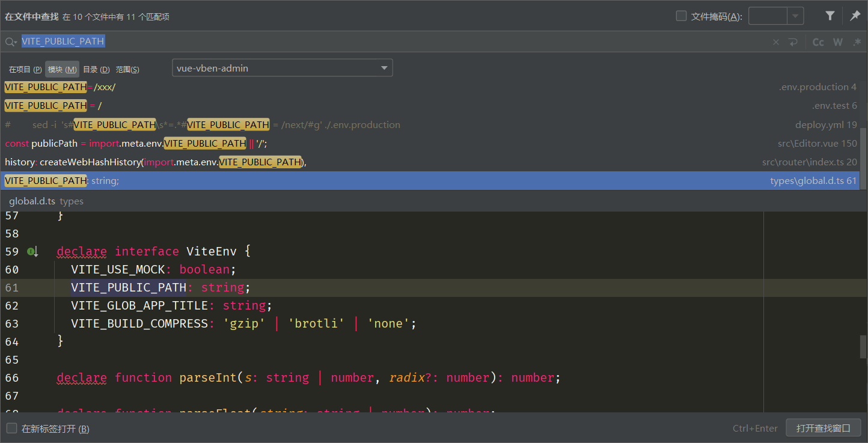Click parseInt function name on line 66
Viewport: 868px width, 443px height.
(x=208, y=377)
